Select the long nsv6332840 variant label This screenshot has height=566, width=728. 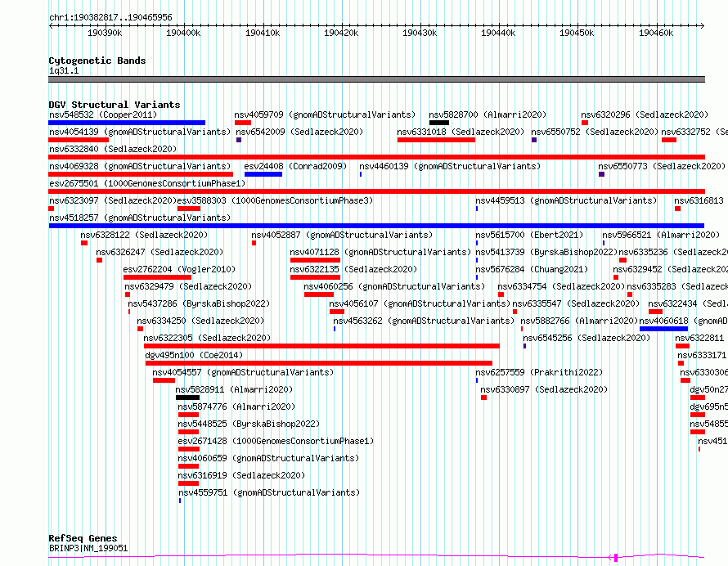point(113,149)
